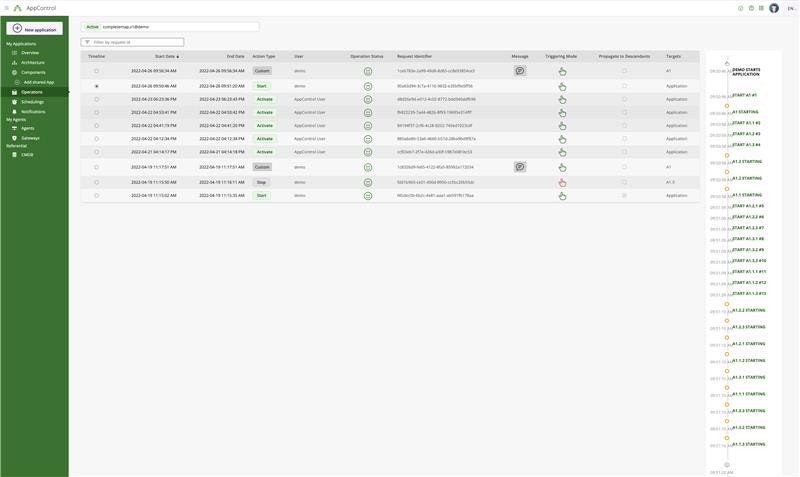
Task: Open Components in the sidebar
Action: click(x=33, y=72)
